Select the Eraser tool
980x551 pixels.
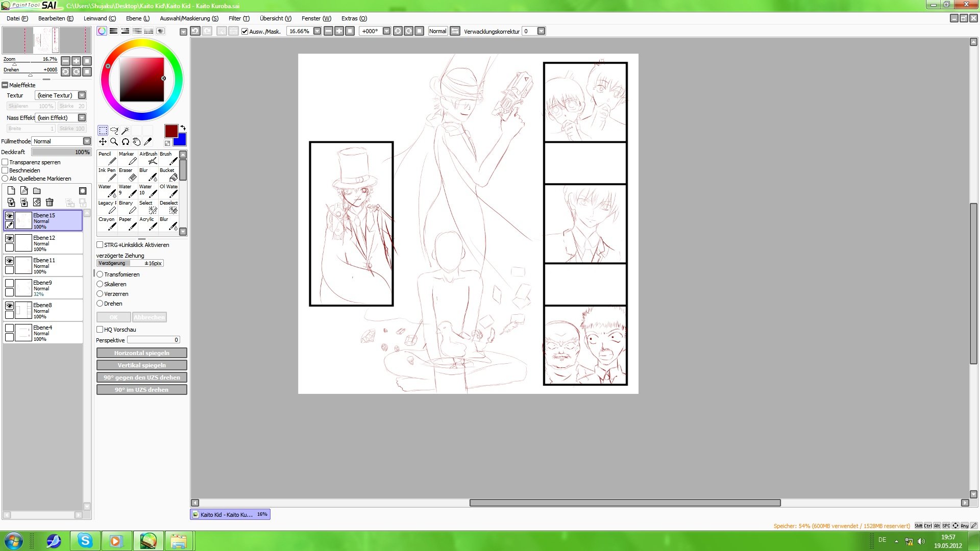point(128,174)
